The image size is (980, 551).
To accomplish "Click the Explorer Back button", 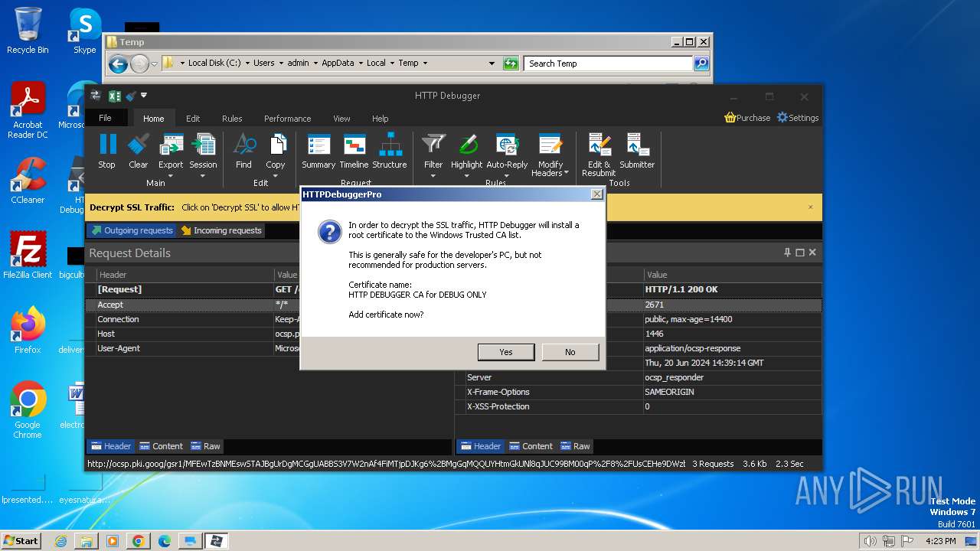I will pos(118,64).
